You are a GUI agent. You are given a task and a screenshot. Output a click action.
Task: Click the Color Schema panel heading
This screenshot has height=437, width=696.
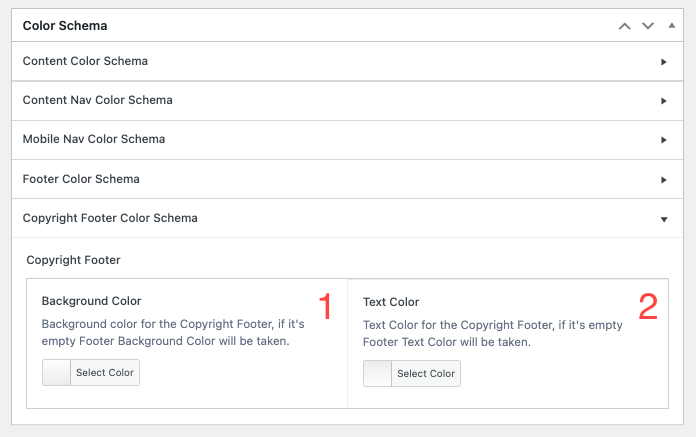[65, 26]
